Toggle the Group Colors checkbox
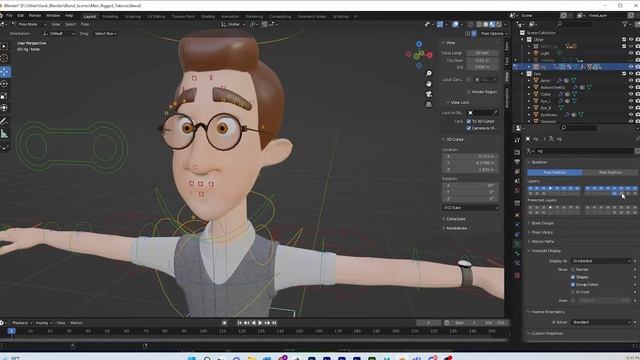Image resolution: width=640 pixels, height=360 pixels. coord(573,284)
